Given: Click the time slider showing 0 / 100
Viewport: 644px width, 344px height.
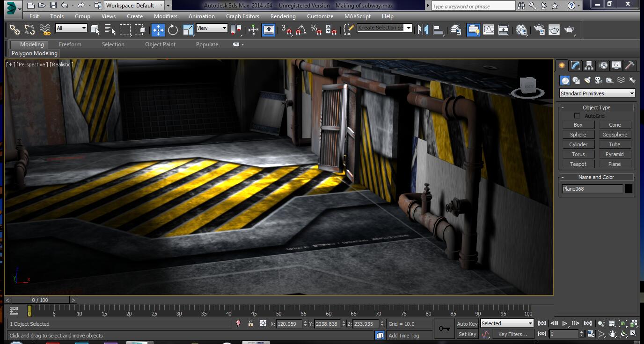Looking at the screenshot, I should (x=40, y=300).
